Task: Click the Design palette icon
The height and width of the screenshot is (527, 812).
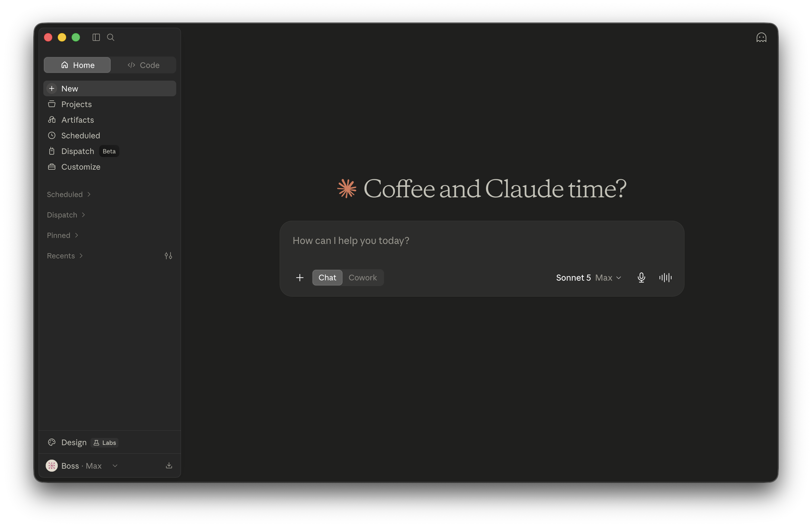Action: coord(51,442)
